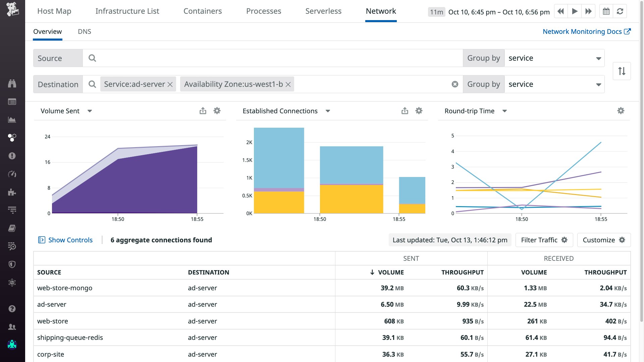The height and width of the screenshot is (362, 644).
Task: Switch to the DNS tab
Action: tap(85, 32)
